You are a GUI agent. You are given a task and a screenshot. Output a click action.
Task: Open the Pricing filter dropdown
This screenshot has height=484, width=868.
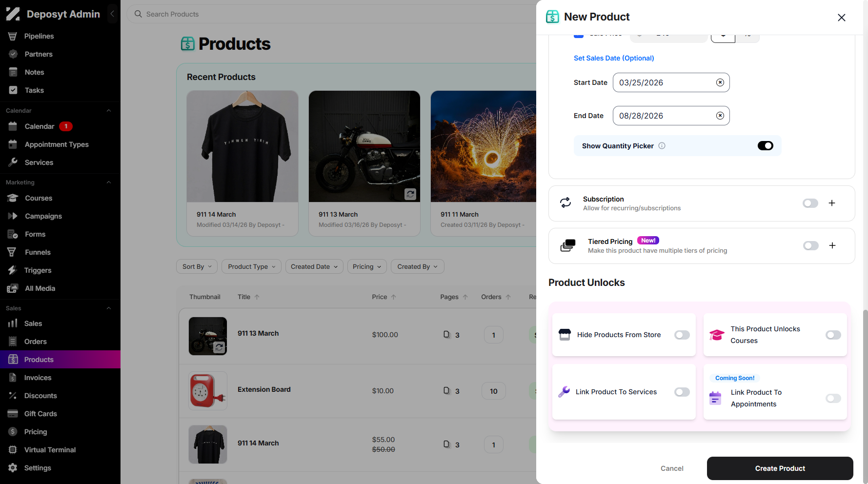point(367,266)
